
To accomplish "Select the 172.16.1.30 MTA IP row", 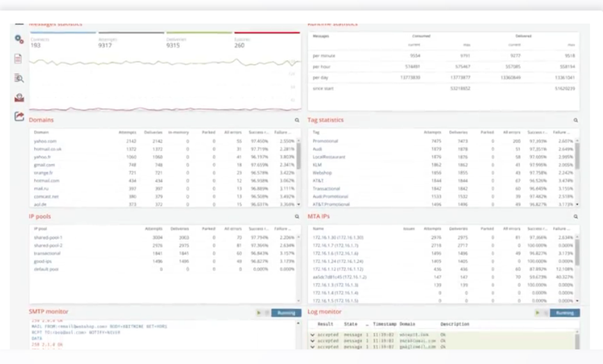I will [442, 237].
